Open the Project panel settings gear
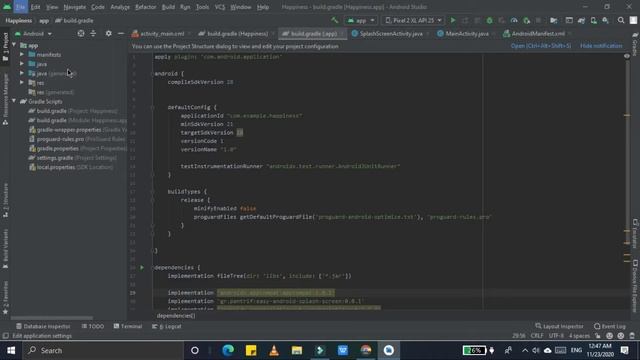Image resolution: width=640 pixels, height=360 pixels. click(108, 33)
